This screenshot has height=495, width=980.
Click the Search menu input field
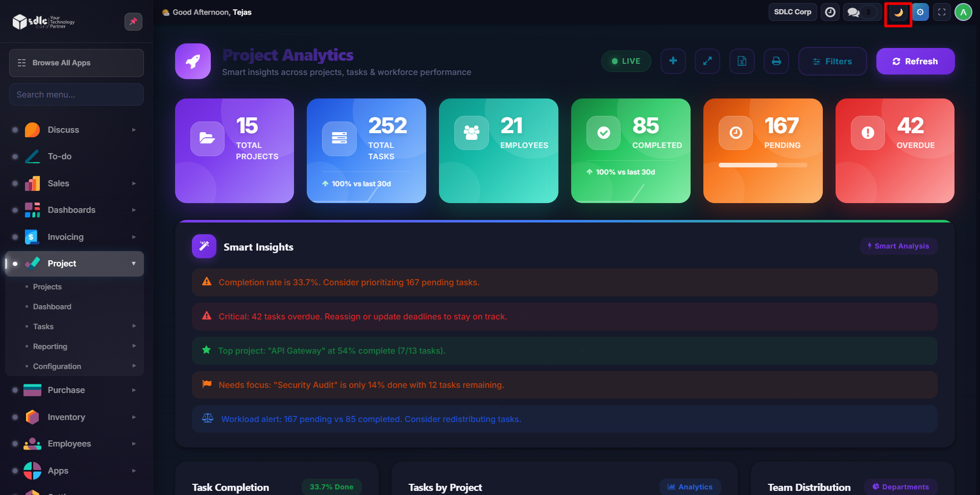(x=77, y=95)
